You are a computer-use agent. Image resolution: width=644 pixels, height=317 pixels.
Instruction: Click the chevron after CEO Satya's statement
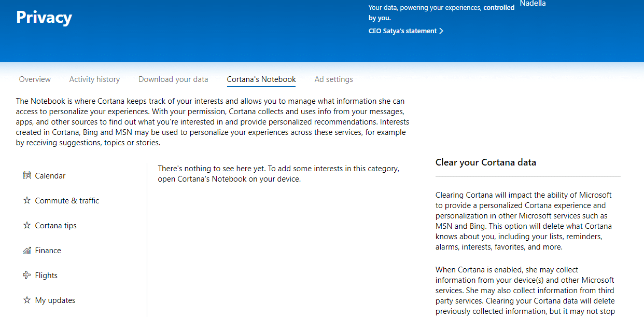(x=441, y=31)
